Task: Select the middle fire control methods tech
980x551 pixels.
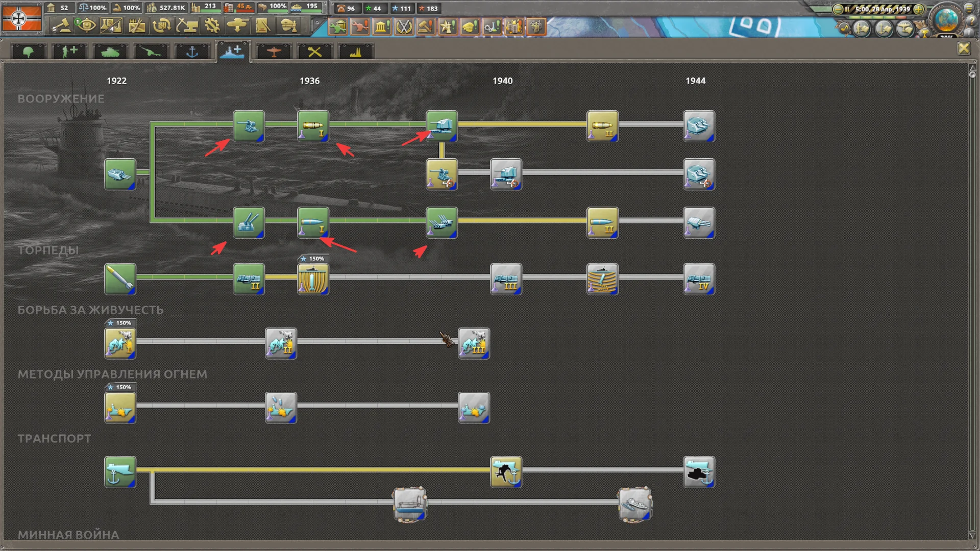Action: [281, 408]
